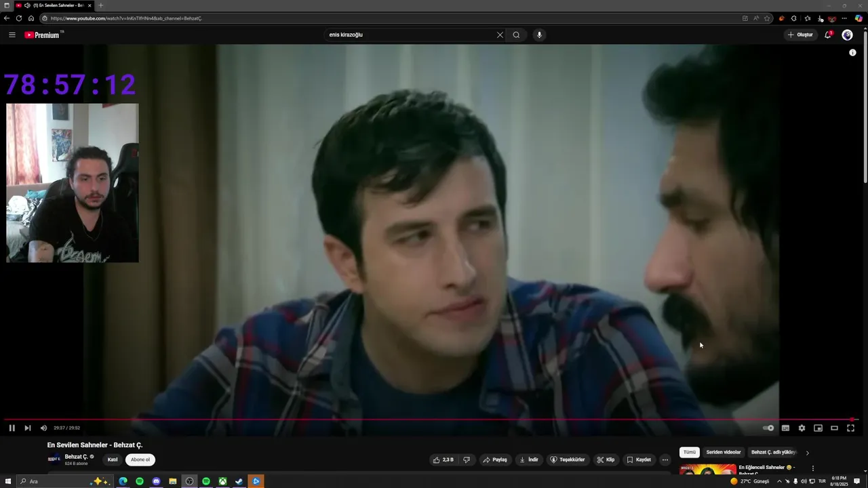
Task: Open the YouTube hamburger guide menu
Action: coord(12,35)
